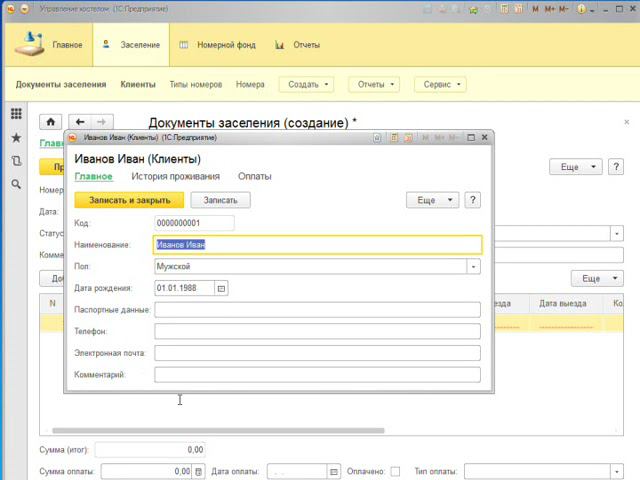Go to the home page button
The image size is (640, 480).
click(x=51, y=122)
